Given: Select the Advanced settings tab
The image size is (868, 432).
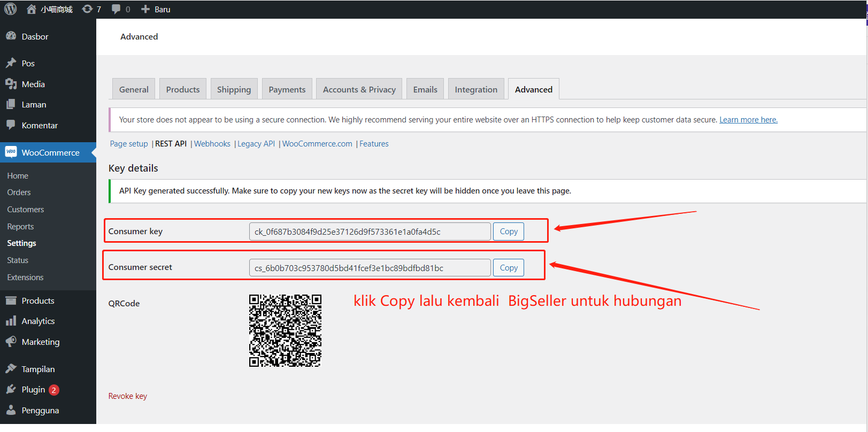Looking at the screenshot, I should pyautogui.click(x=534, y=89).
